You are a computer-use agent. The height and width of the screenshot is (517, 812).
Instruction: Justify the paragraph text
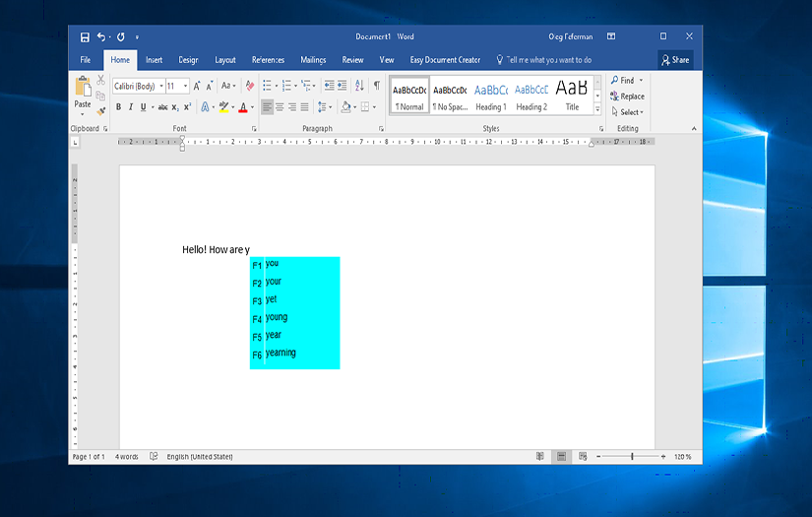(304, 107)
